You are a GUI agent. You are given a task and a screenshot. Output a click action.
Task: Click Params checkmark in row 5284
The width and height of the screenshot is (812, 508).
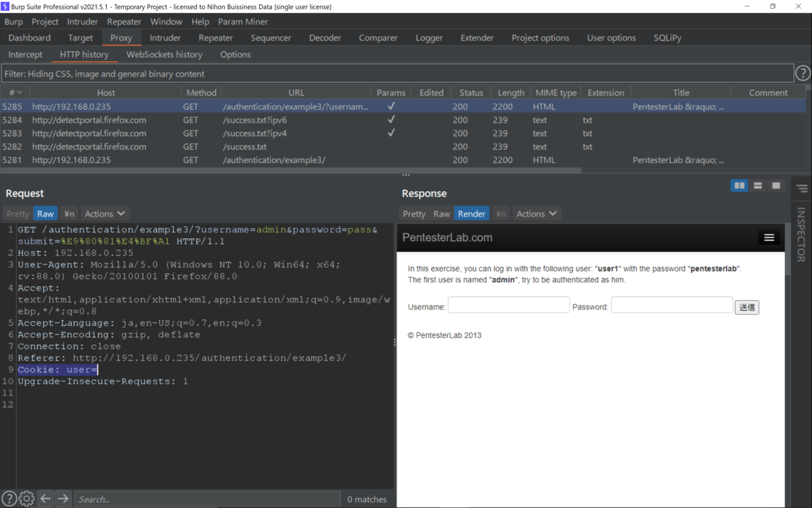[391, 120]
